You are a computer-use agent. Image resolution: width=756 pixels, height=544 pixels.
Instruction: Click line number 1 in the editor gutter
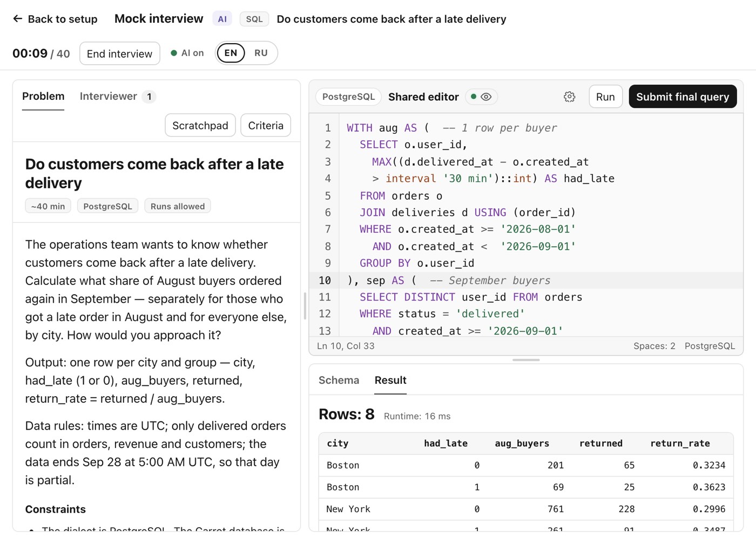click(x=327, y=128)
